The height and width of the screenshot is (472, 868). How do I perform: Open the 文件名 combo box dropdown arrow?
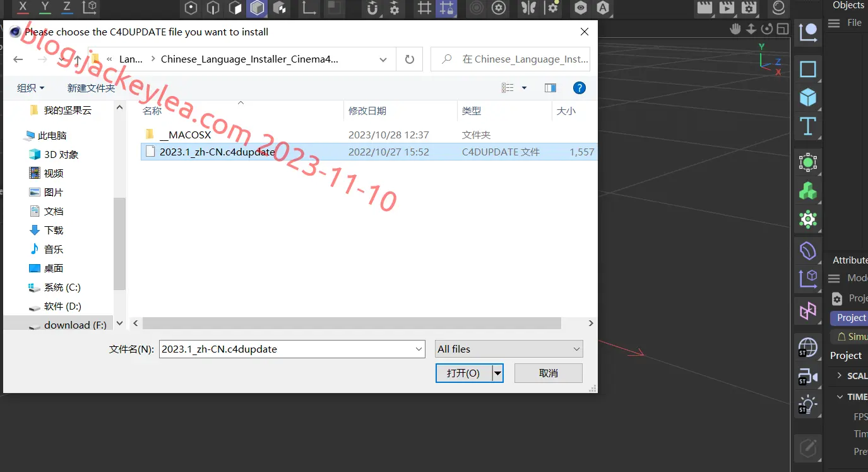419,349
